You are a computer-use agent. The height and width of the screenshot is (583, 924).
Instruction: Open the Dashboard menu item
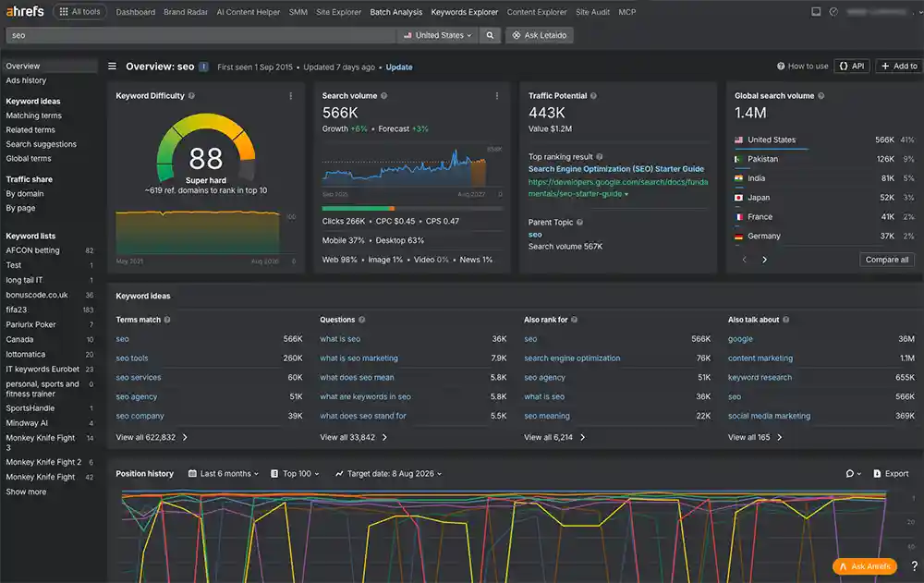click(x=136, y=12)
